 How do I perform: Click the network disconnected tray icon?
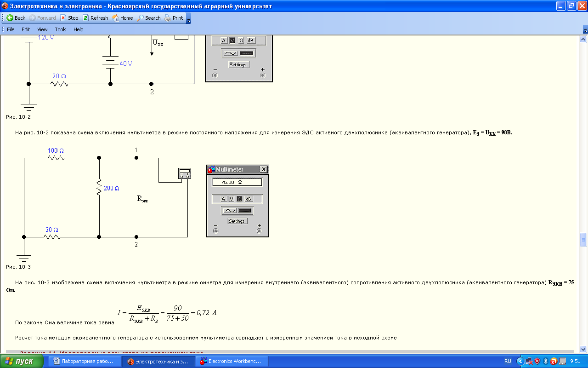(529, 361)
